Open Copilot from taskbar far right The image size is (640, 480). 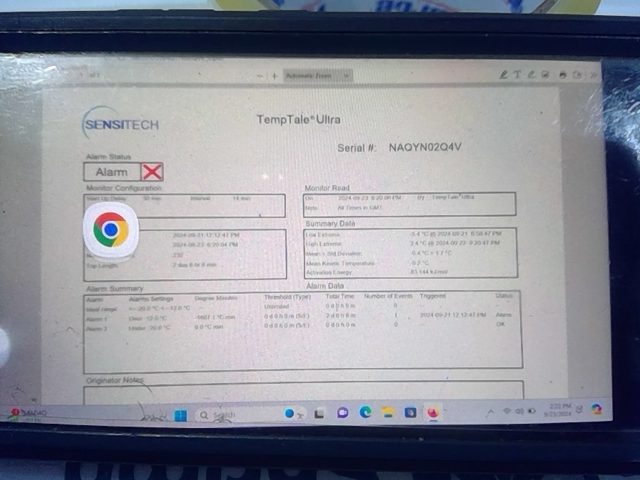pos(597,409)
